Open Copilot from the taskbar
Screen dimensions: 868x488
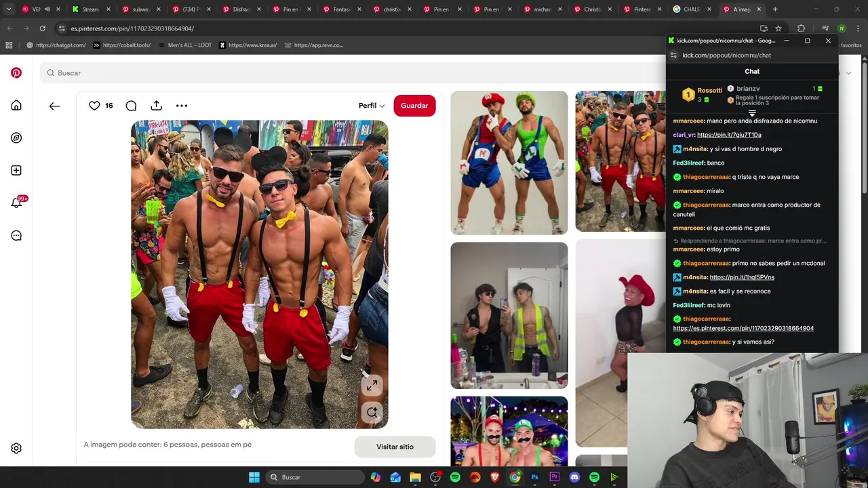(375, 477)
